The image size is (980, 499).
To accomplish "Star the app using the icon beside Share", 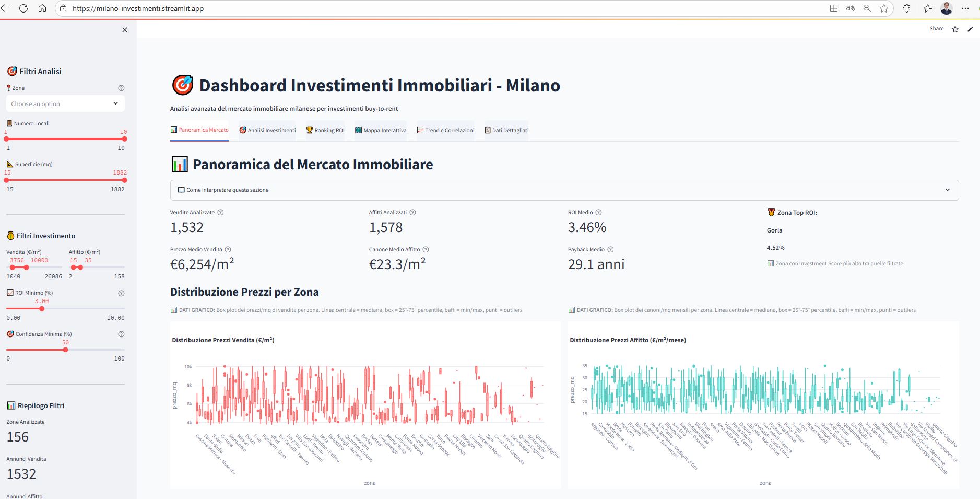I will pos(955,29).
